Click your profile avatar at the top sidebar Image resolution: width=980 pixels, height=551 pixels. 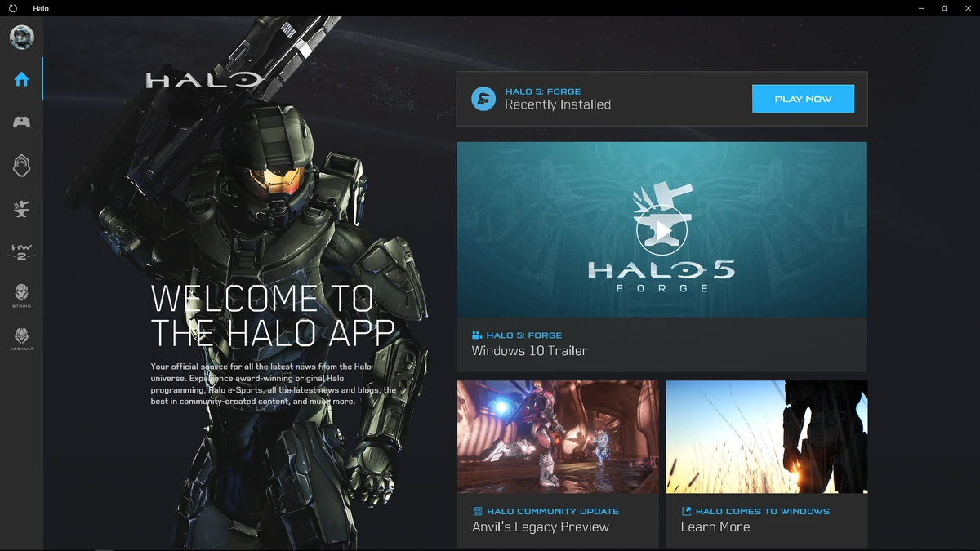21,37
